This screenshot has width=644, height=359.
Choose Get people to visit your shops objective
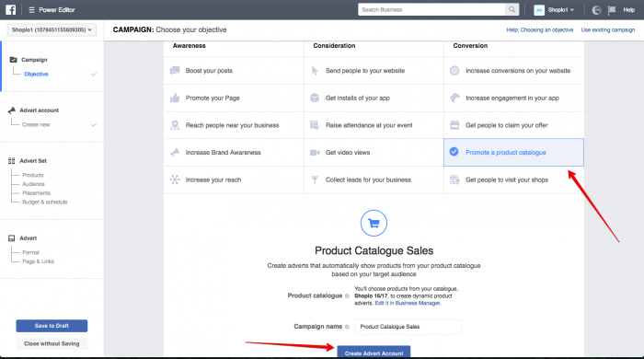tap(513, 179)
